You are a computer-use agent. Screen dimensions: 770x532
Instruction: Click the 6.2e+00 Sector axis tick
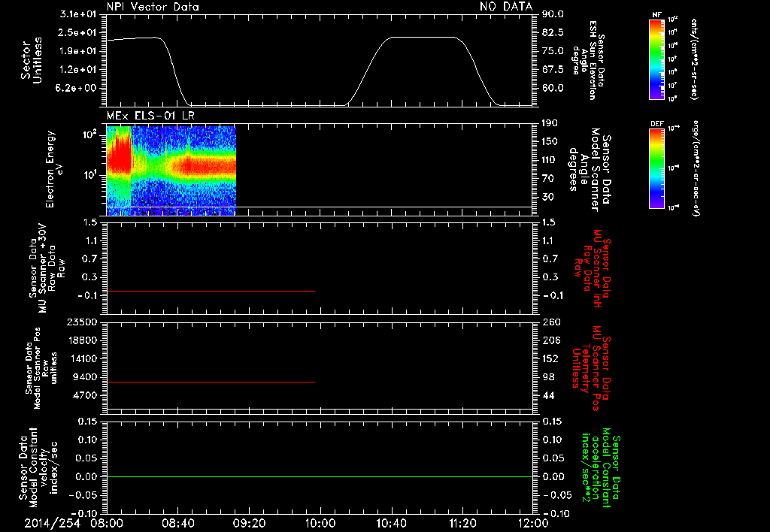[x=77, y=88]
